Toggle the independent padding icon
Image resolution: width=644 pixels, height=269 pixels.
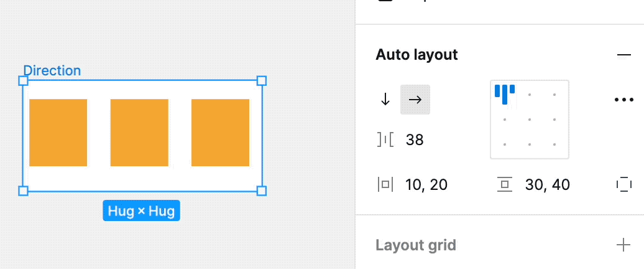point(623,184)
